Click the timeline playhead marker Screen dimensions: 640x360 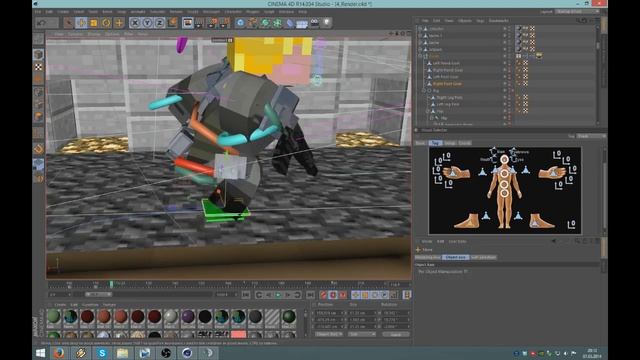pyautogui.click(x=111, y=284)
